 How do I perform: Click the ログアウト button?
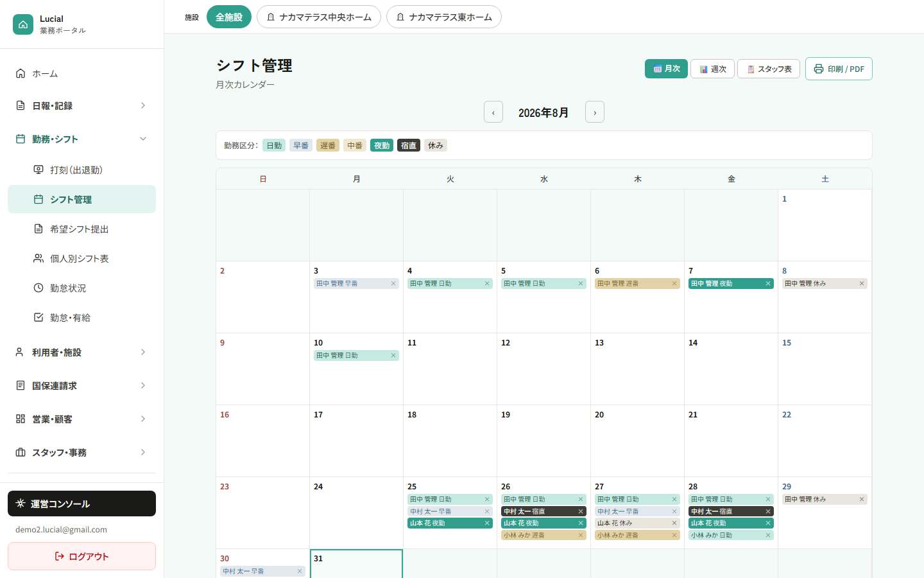tap(81, 556)
